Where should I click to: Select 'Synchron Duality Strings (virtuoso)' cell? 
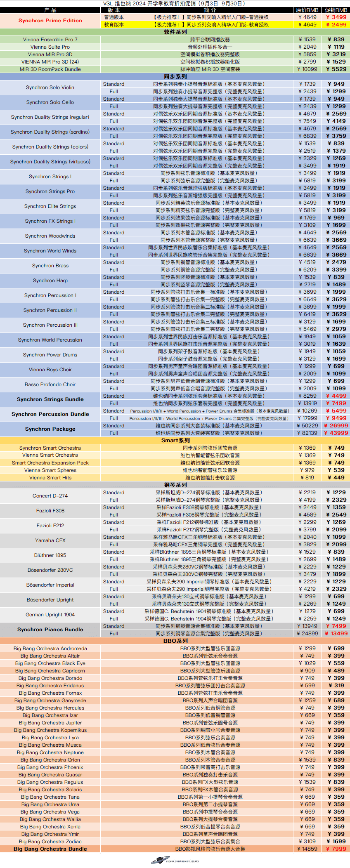pyautogui.click(x=50, y=162)
